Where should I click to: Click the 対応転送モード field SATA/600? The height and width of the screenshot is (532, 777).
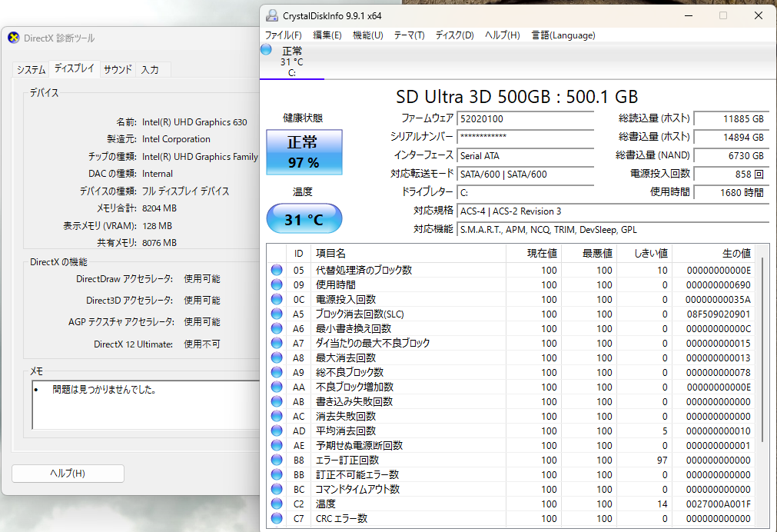[x=525, y=174]
